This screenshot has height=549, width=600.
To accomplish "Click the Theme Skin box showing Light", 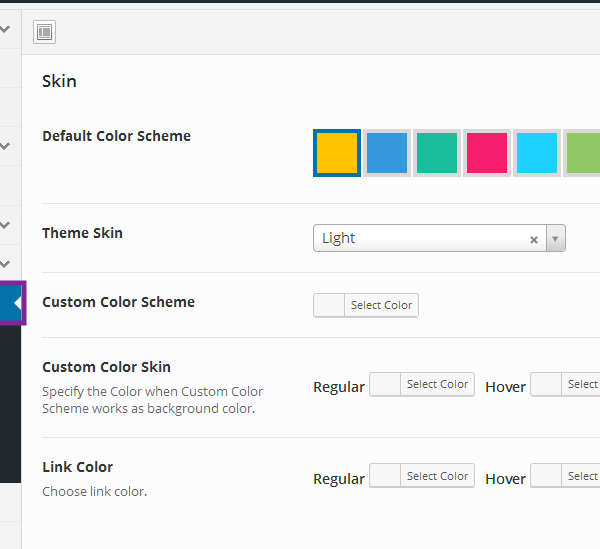I will [420, 239].
